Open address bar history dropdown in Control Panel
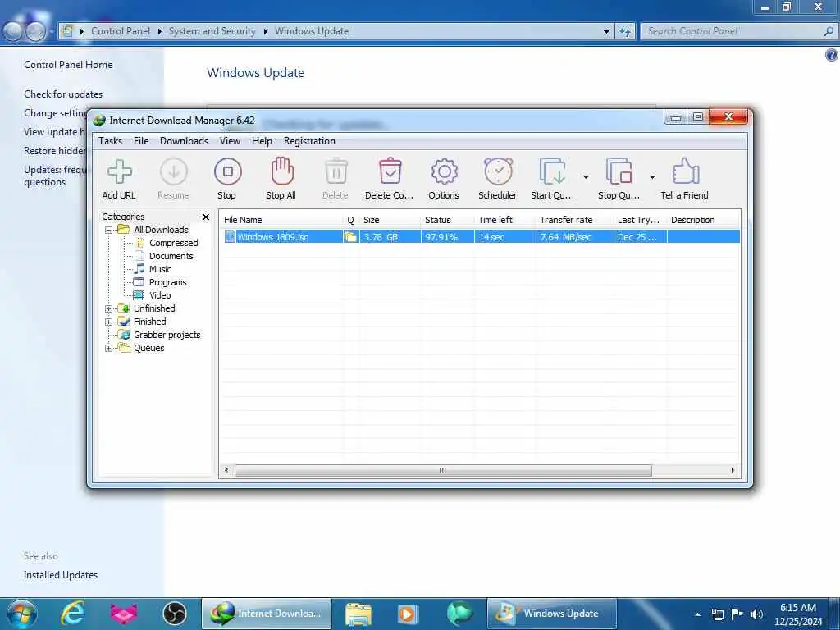The width and height of the screenshot is (840, 630). pos(606,32)
